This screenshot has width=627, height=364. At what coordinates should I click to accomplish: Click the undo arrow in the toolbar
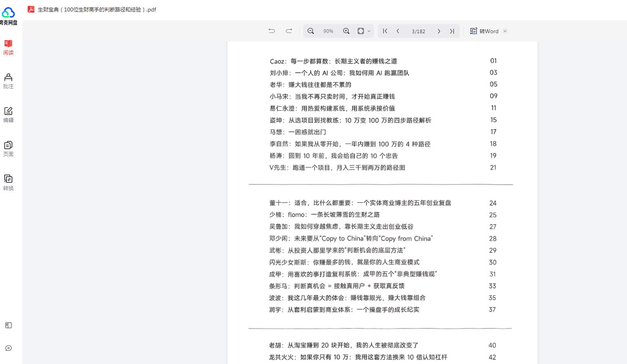272,31
